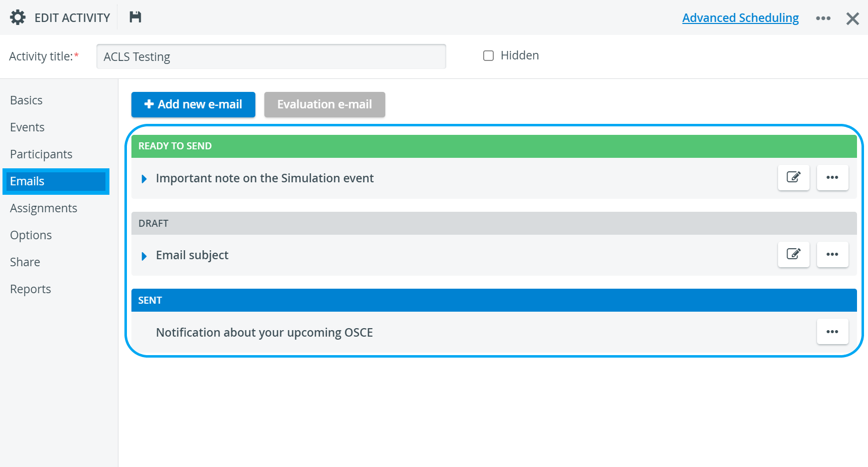Screen dimensions: 868x467
Task: Expand the Email subject draft row
Action: click(x=144, y=256)
